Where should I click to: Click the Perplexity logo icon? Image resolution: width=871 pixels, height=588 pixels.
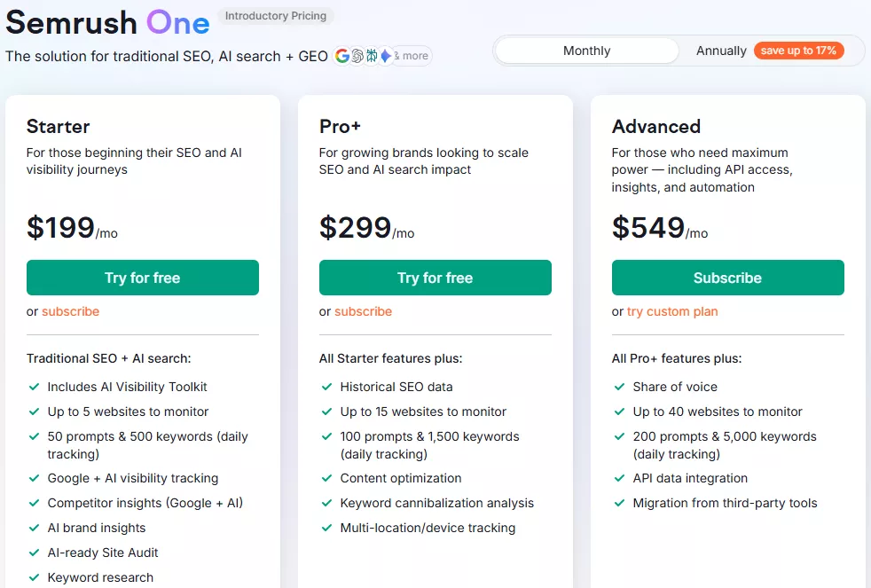(372, 56)
